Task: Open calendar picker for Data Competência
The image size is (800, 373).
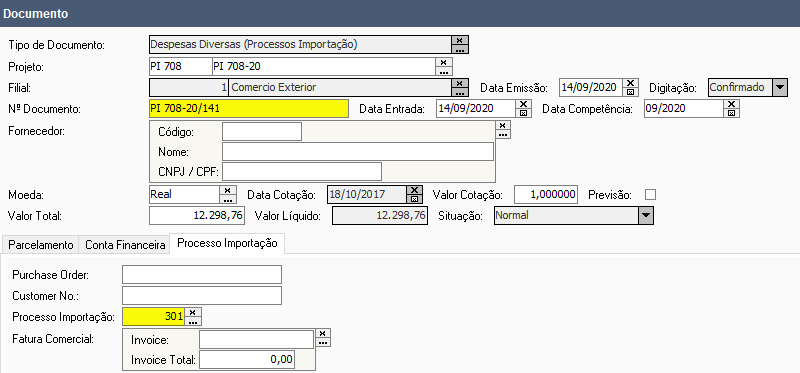Action: 731,113
